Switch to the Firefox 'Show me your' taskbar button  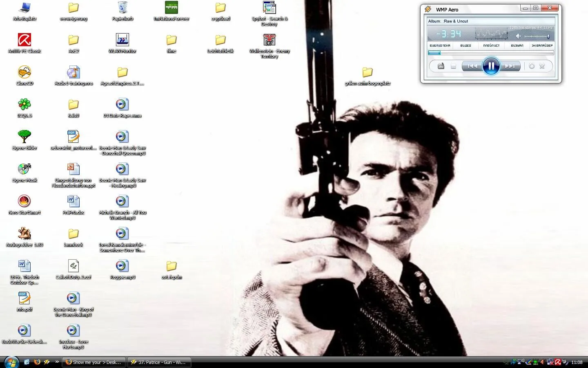click(94, 362)
